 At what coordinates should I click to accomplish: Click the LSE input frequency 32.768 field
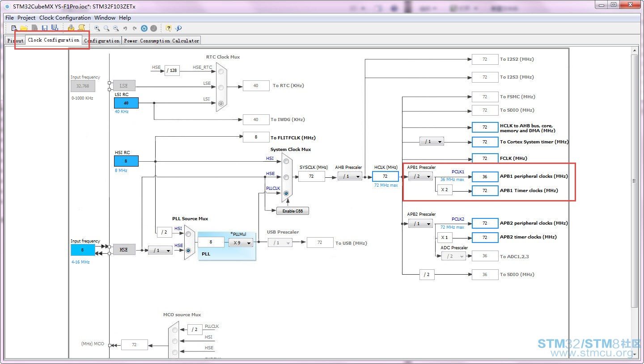tap(83, 86)
